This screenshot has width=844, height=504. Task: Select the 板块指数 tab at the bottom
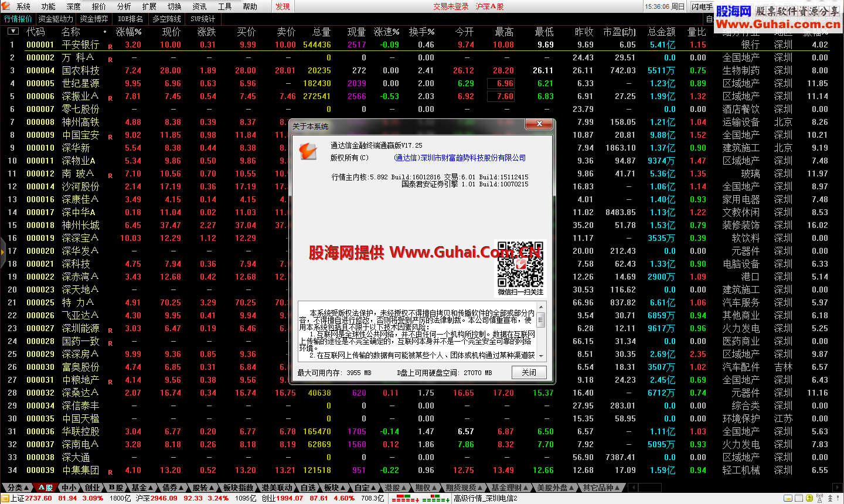(x=239, y=488)
